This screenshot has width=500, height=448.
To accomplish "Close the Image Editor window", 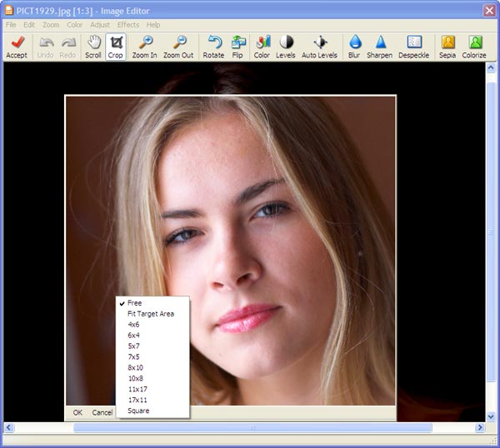I will point(489,11).
